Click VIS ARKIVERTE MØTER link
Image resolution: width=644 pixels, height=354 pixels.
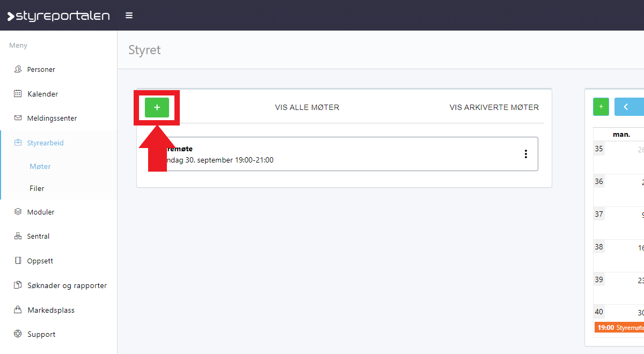click(x=494, y=107)
